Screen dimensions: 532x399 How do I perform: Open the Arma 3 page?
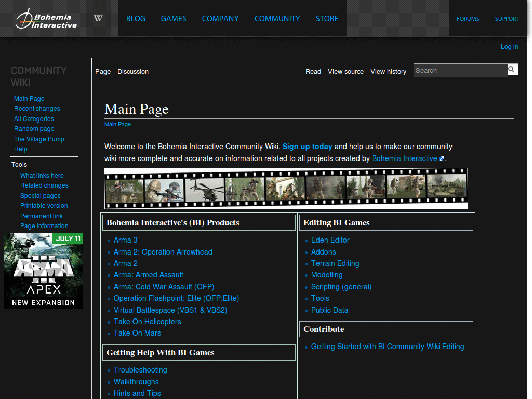click(126, 240)
